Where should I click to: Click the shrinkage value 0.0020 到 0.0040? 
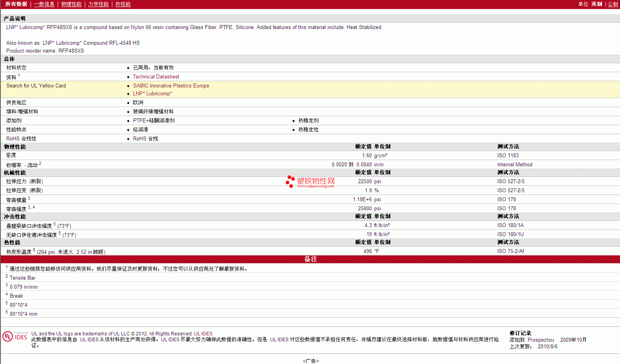tap(351, 165)
